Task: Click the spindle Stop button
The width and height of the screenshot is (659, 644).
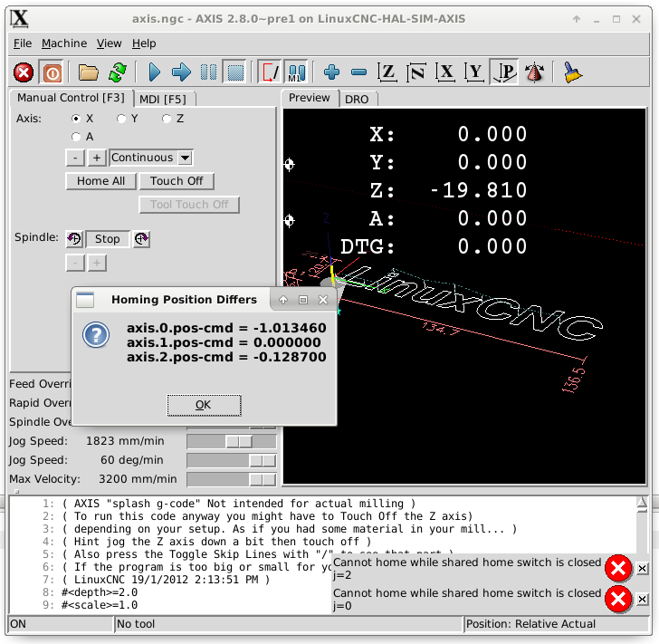Action: pos(108,239)
